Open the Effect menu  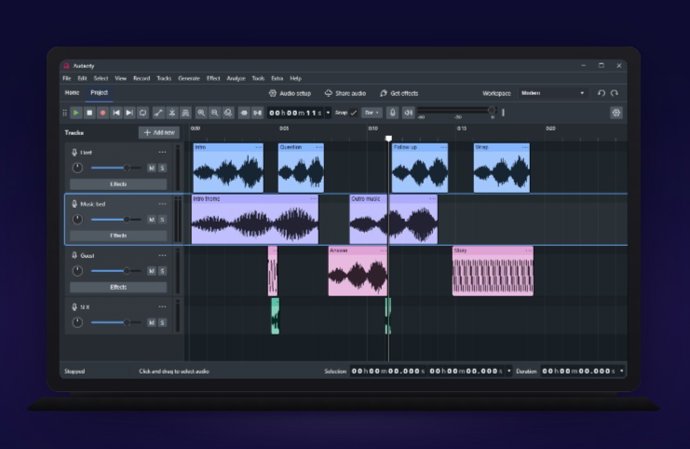[x=213, y=78]
